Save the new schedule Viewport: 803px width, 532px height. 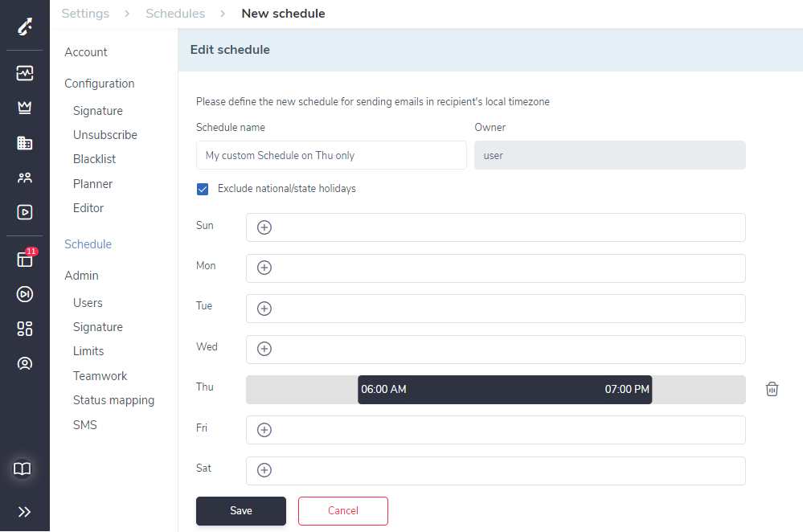pyautogui.click(x=241, y=511)
